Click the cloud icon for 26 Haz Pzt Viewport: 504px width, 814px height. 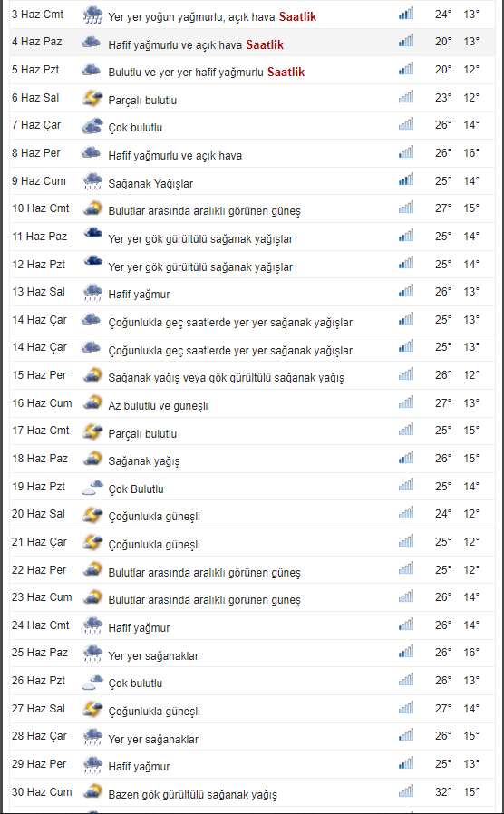click(x=92, y=683)
